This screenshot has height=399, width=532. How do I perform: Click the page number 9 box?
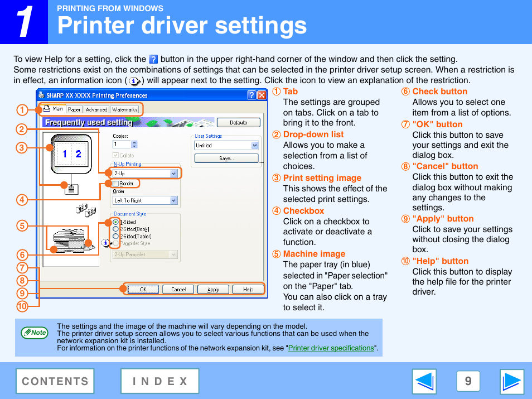point(468,381)
